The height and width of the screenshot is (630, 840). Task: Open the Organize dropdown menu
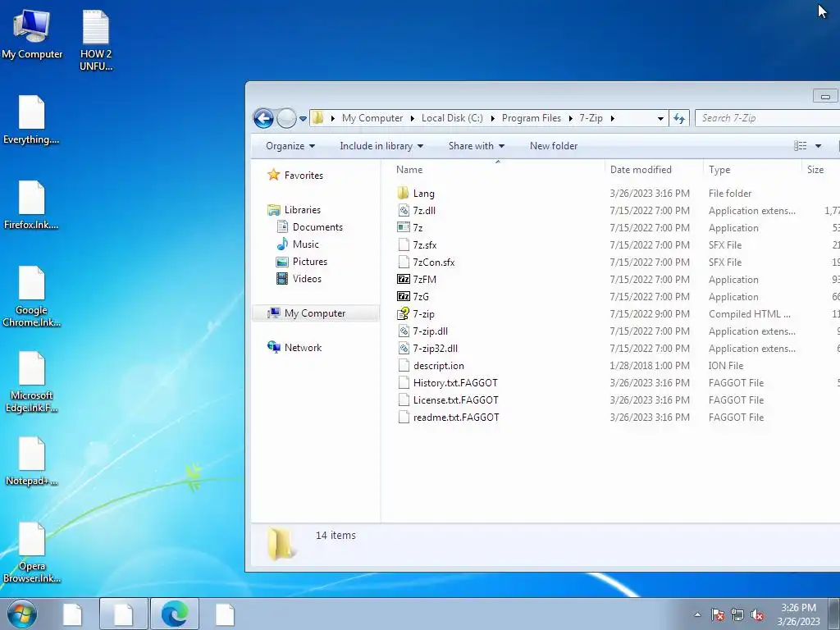[x=290, y=146]
